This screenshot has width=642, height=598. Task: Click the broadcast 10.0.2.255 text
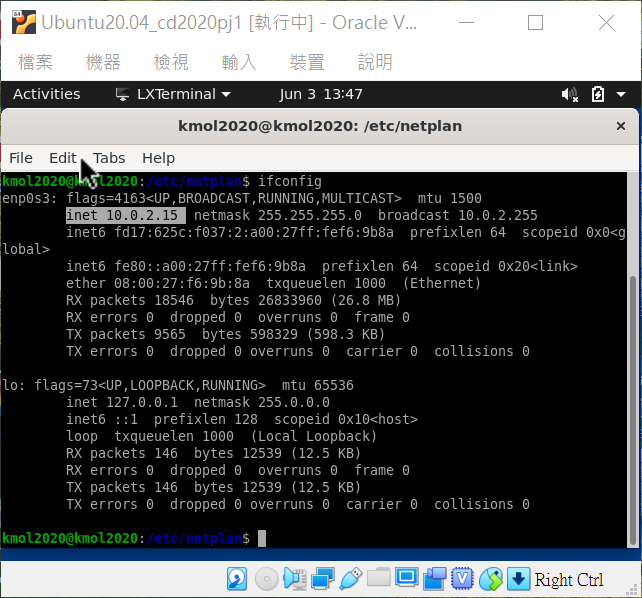(457, 215)
